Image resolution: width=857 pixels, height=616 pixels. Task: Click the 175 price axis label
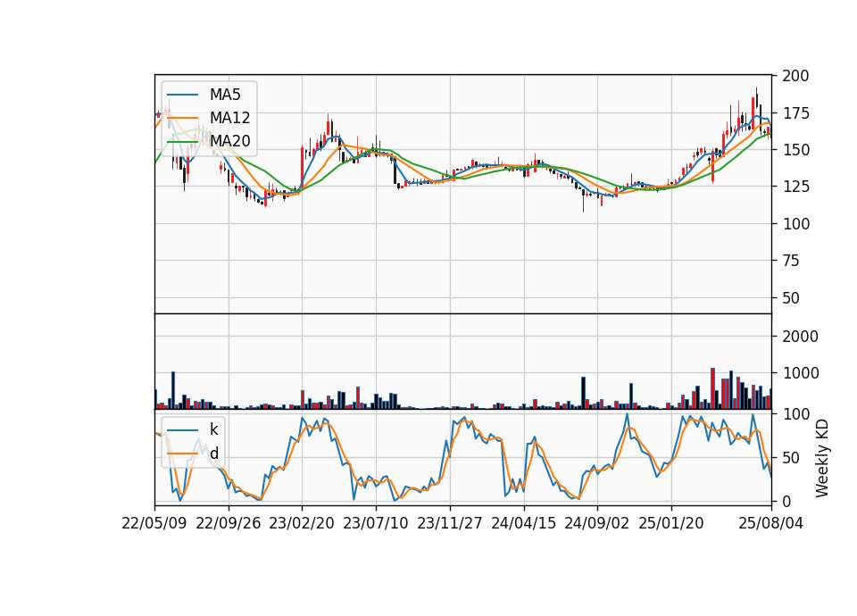[x=795, y=113]
